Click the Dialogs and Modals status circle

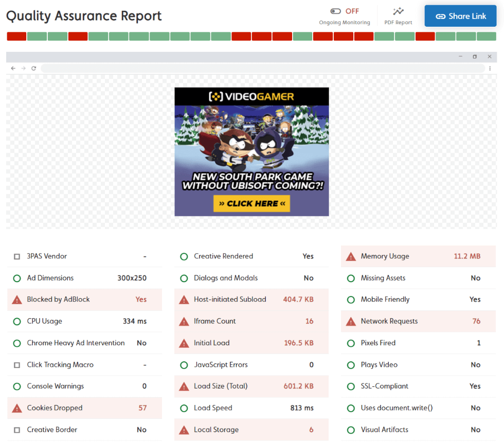(184, 278)
